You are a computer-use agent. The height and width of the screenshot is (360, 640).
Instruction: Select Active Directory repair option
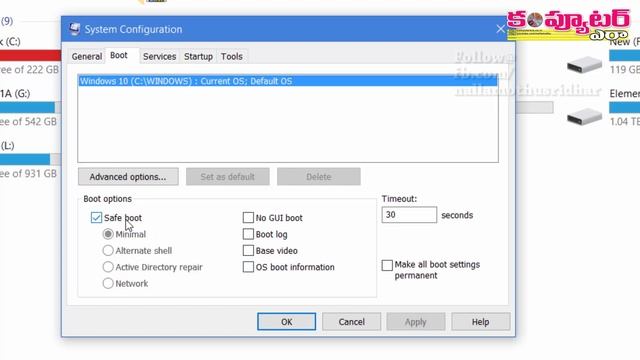pos(108,267)
